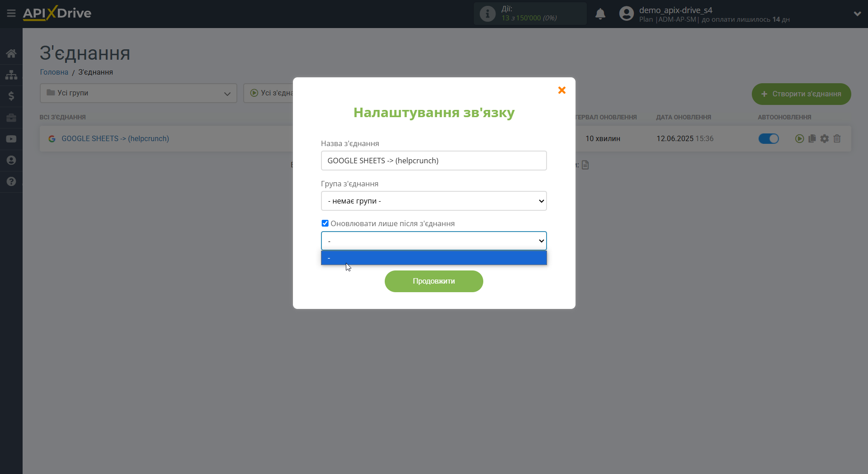The image size is (868, 474).
Task: Open the hamburger menu in the header
Action: point(11,14)
